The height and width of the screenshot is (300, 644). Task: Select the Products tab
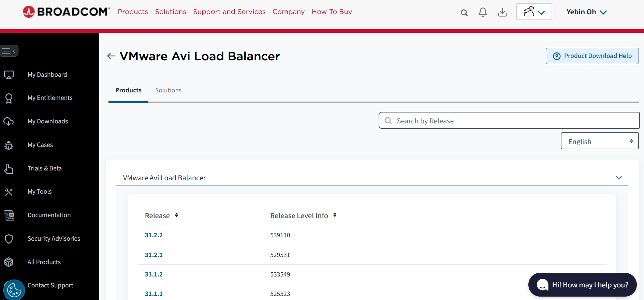128,90
